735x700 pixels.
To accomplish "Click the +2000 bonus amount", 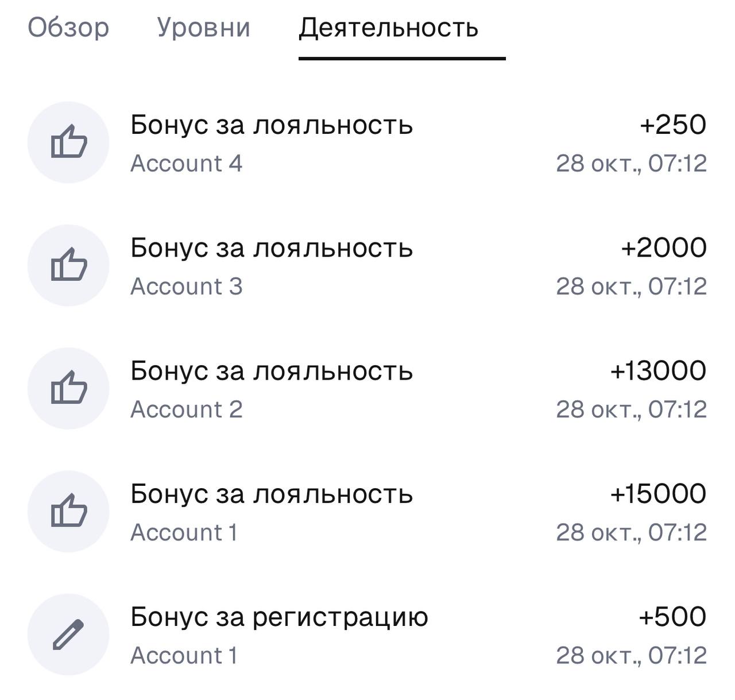I will 664,248.
